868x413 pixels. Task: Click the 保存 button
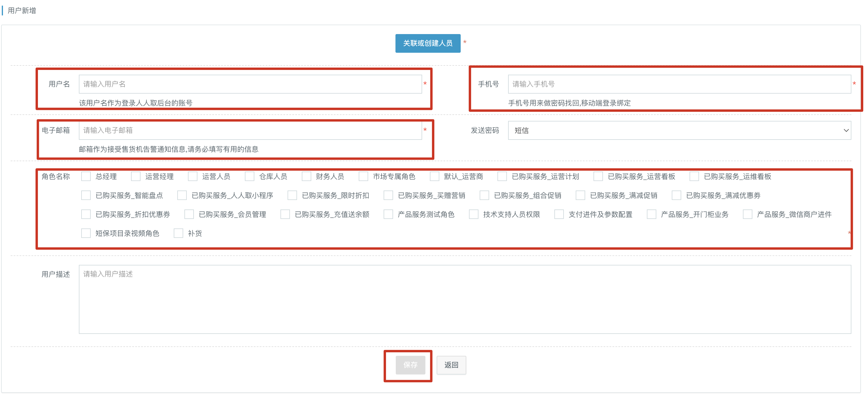click(410, 365)
